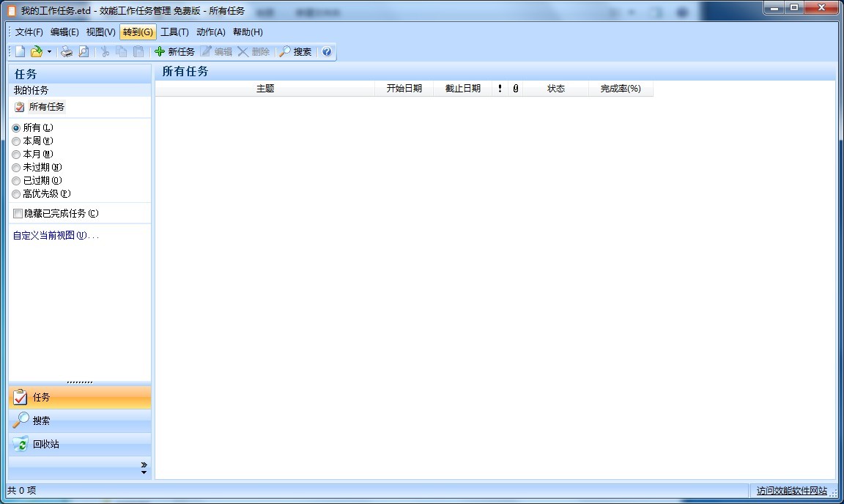Viewport: 844px width, 504px height.
Task: Open the 工具(T) menu
Action: point(174,31)
